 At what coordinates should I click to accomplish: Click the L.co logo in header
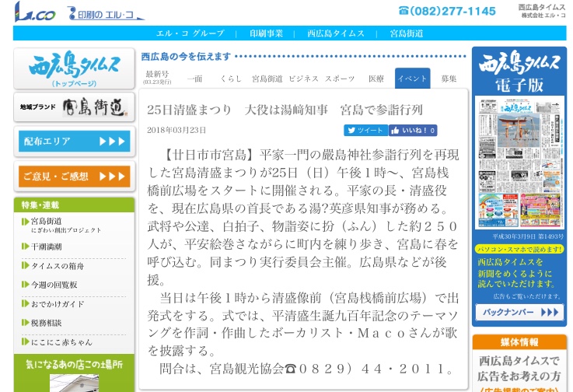[x=34, y=12]
